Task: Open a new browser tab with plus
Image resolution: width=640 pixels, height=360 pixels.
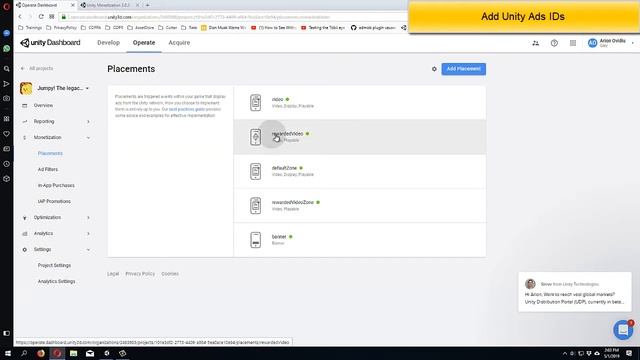Action: click(147, 5)
